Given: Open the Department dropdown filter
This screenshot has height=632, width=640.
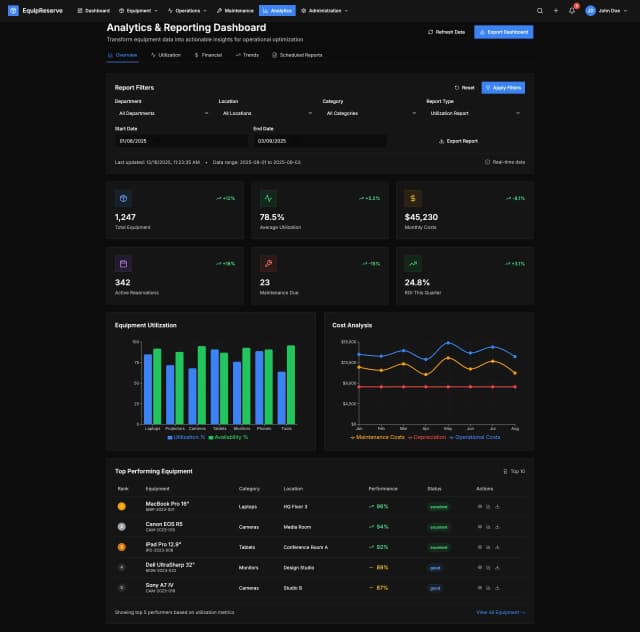Looking at the screenshot, I should coord(161,113).
